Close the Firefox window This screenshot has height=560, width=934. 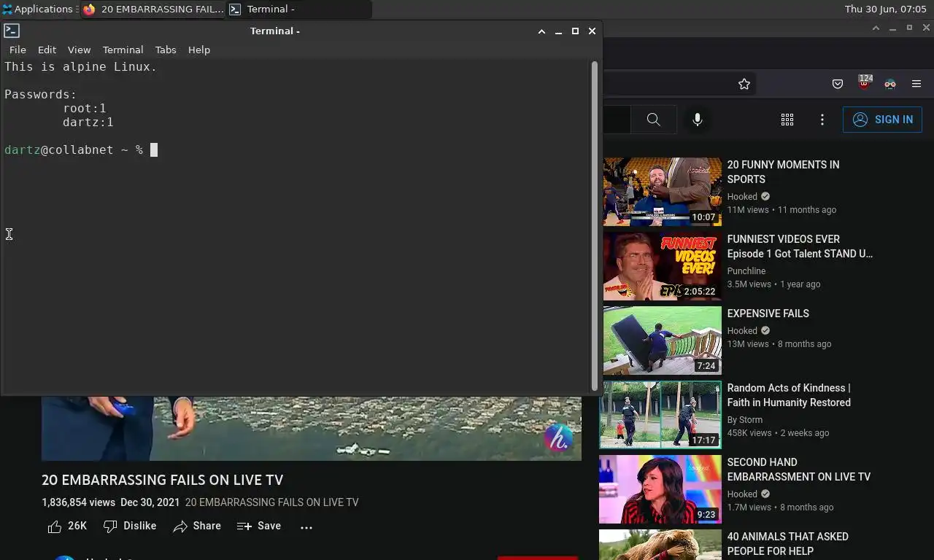927,28
